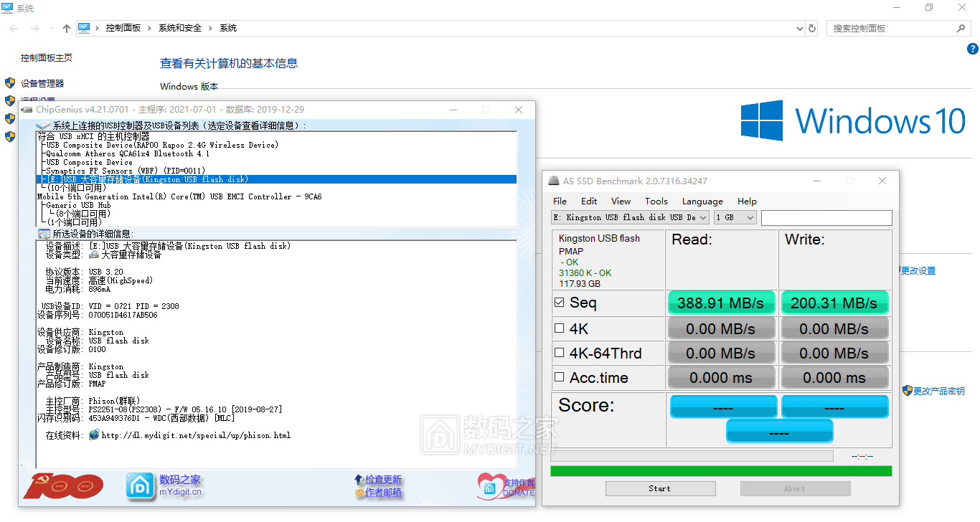Viewport: 980px width, 522px height.
Task: Click the back arrow in System window
Action: 14,28
